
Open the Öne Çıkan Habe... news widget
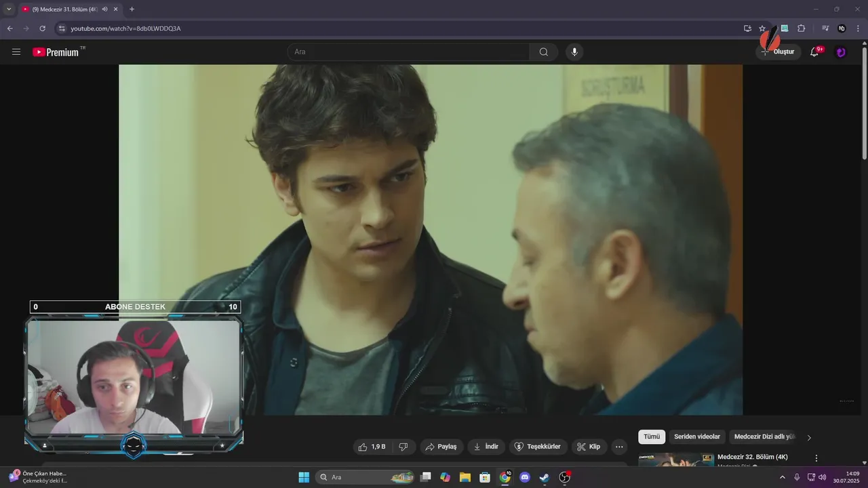38,477
